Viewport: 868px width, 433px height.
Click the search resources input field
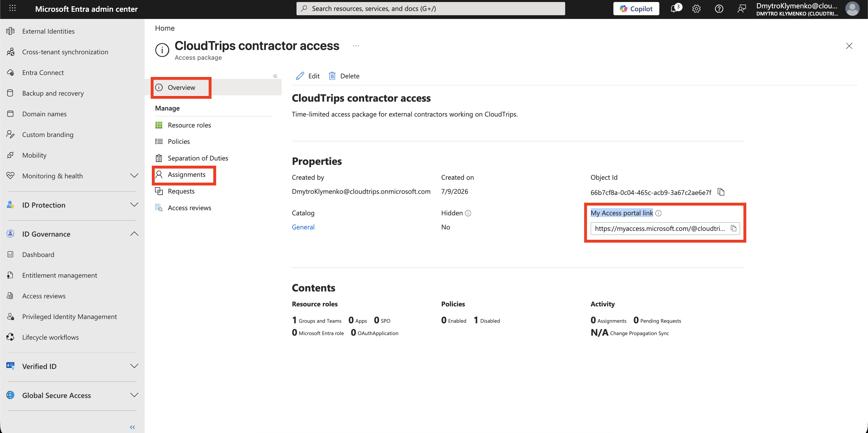point(431,9)
